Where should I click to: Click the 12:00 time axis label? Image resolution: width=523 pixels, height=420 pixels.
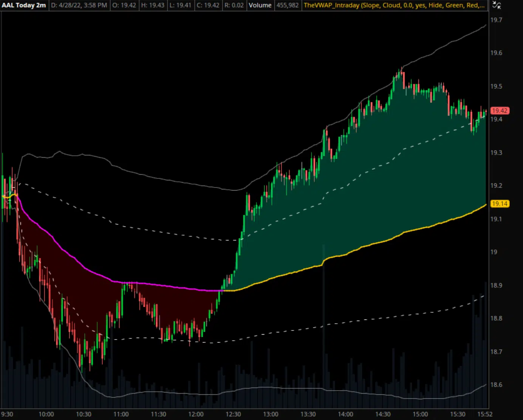(x=196, y=414)
